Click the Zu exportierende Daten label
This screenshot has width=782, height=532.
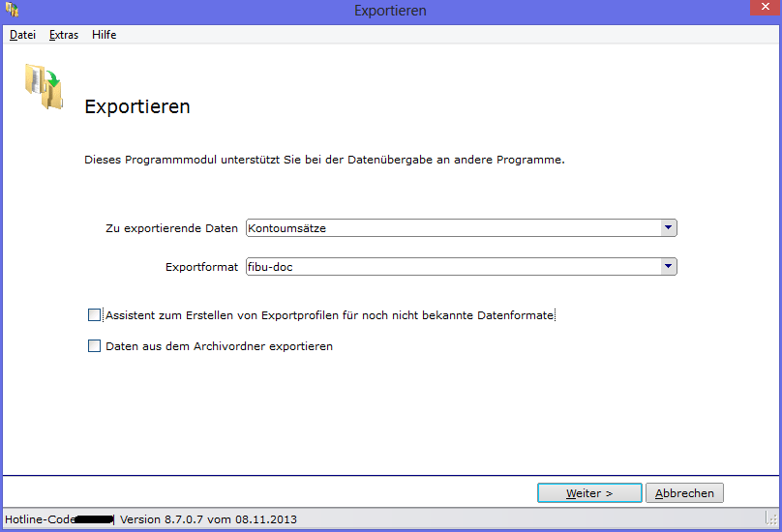[171, 228]
